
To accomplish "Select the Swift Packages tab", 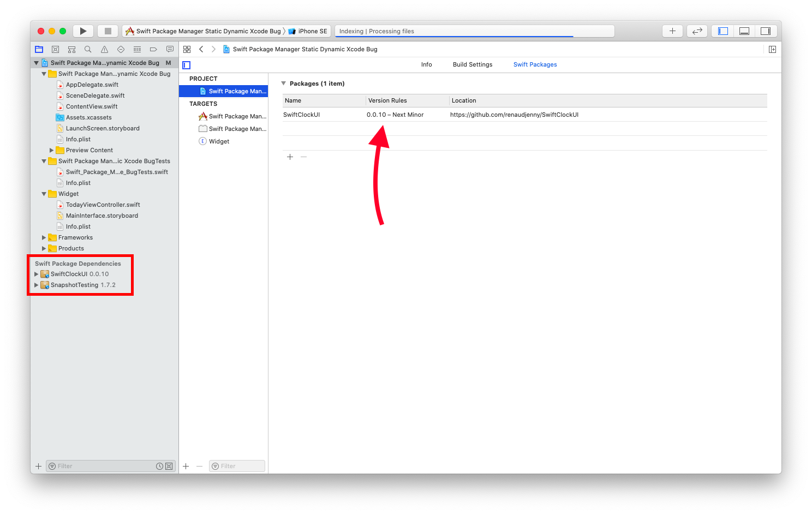I will coord(535,64).
